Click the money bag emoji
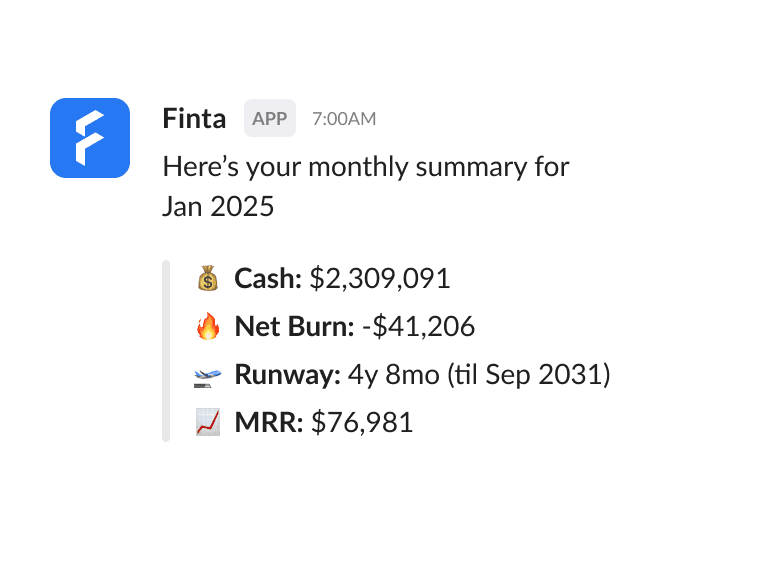The height and width of the screenshot is (572, 762). click(x=208, y=278)
